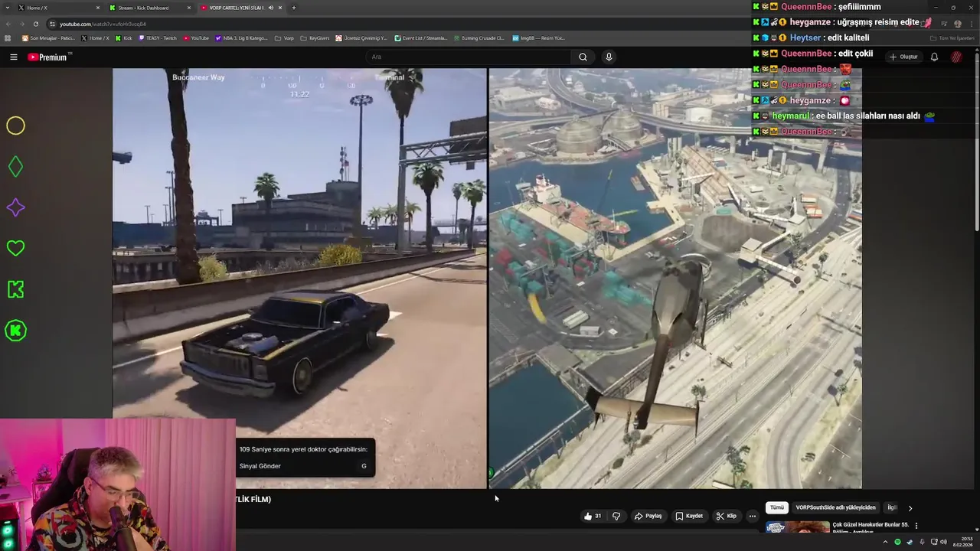
Task: Reload the page
Action: [x=35, y=24]
